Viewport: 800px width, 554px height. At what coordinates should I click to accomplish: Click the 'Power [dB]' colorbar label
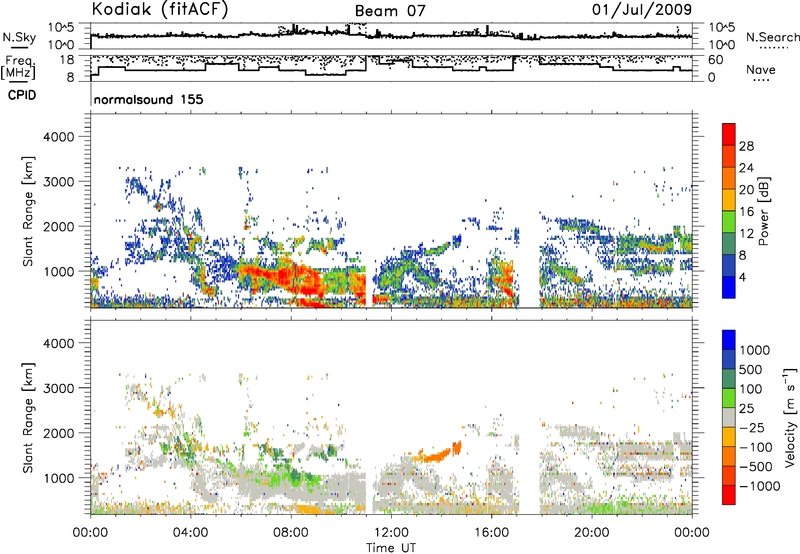pyautogui.click(x=763, y=211)
